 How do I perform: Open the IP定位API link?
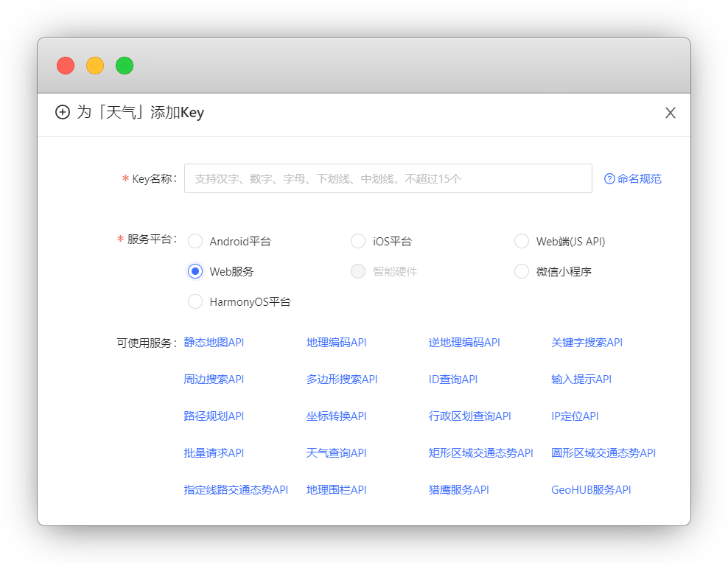click(575, 416)
